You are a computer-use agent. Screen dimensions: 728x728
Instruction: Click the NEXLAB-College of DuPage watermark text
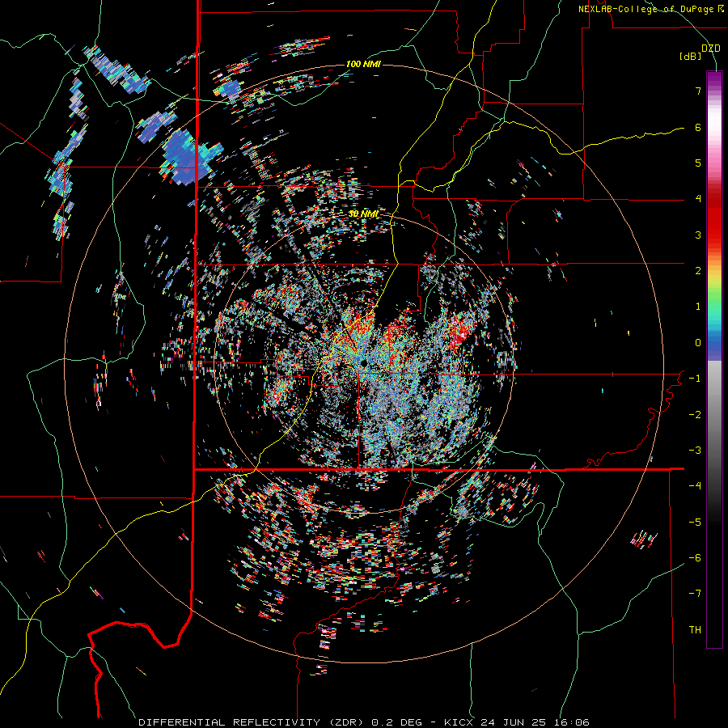click(x=650, y=9)
